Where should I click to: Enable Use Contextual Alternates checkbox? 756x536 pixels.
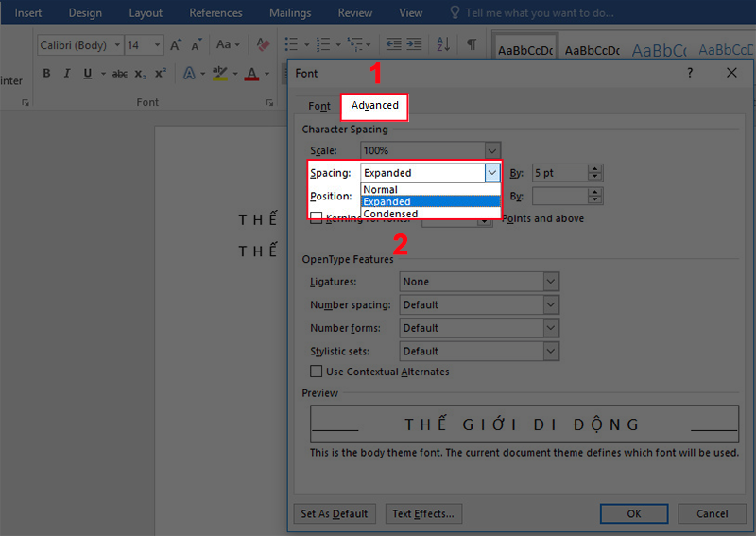pyautogui.click(x=316, y=371)
